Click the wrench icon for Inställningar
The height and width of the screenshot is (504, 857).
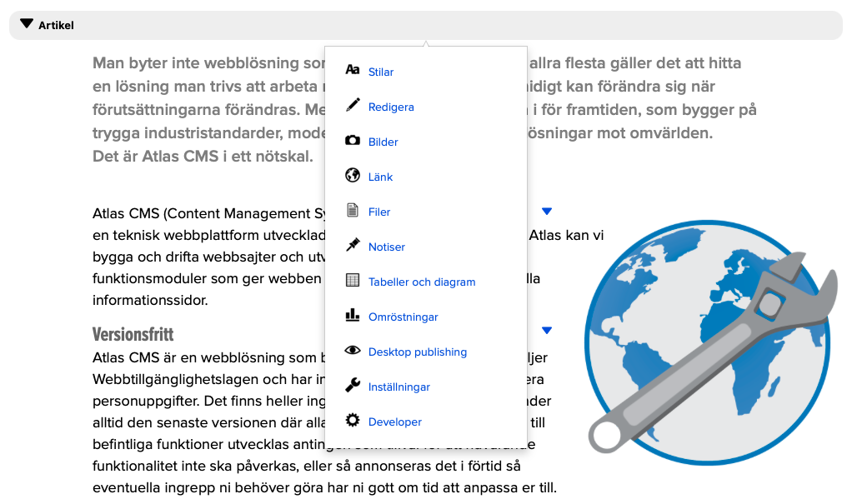352,386
